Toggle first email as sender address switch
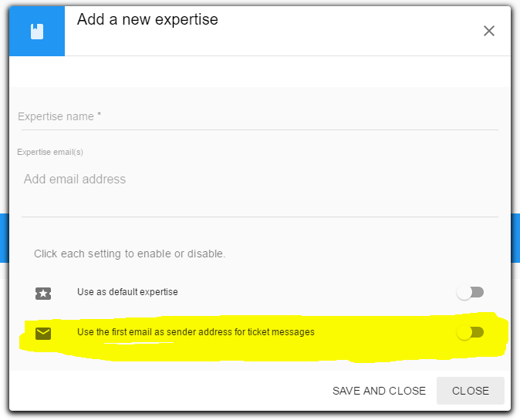The image size is (520, 420). pos(470,333)
